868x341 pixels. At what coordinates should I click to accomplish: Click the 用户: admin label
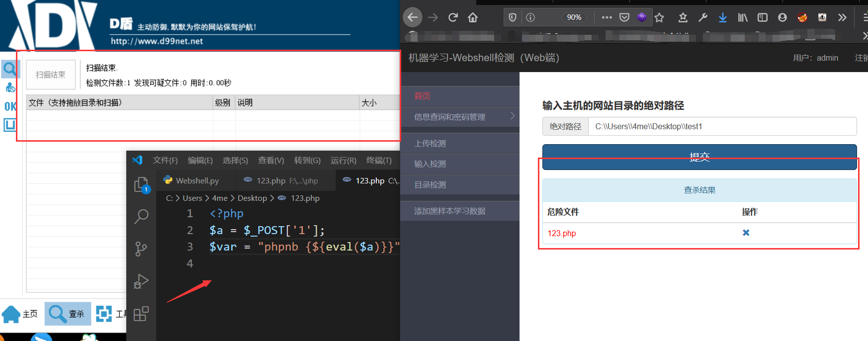[x=815, y=58]
